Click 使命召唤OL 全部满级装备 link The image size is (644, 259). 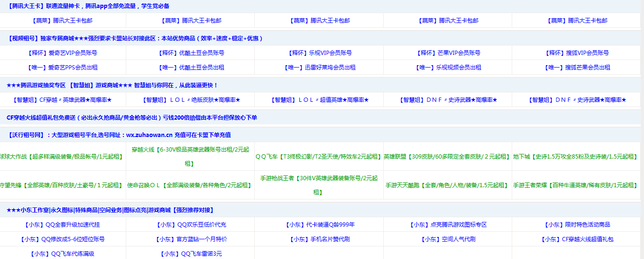pos(190,185)
